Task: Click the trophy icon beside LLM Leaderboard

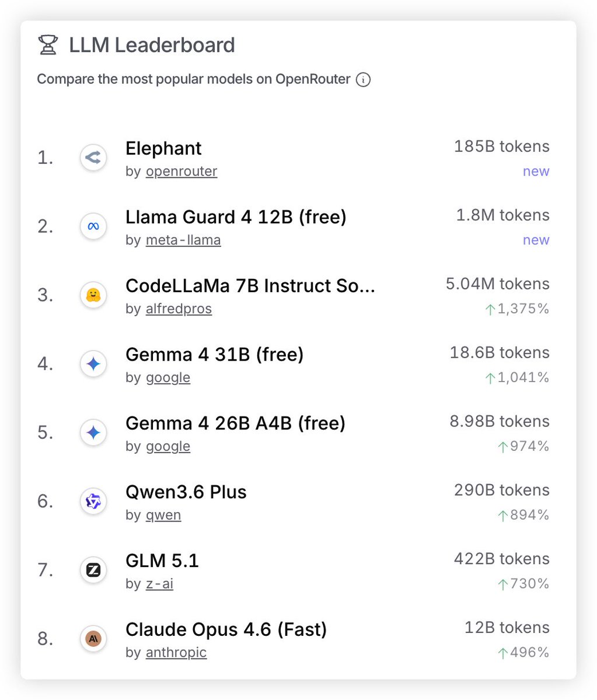Action: (x=48, y=45)
